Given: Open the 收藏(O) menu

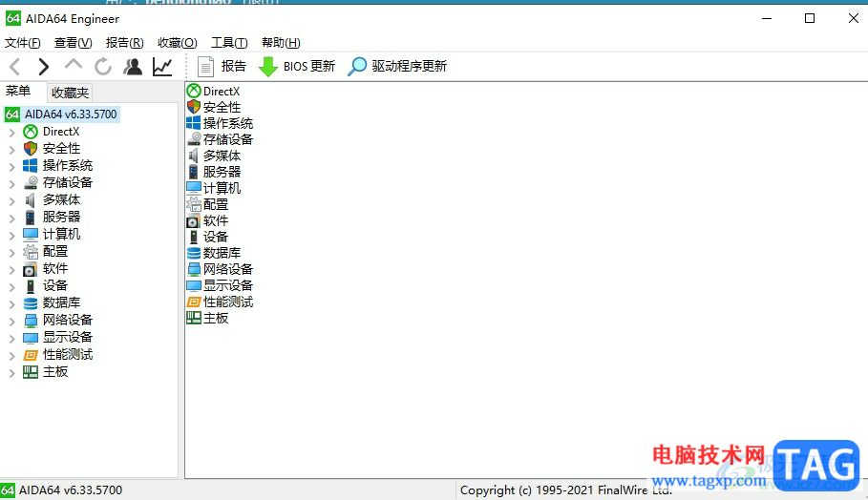Looking at the screenshot, I should pos(178,43).
